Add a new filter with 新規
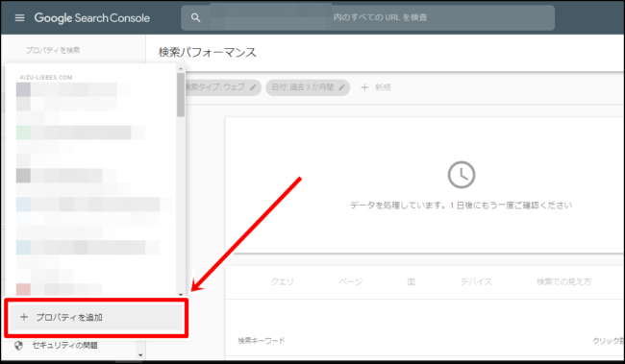 point(375,87)
